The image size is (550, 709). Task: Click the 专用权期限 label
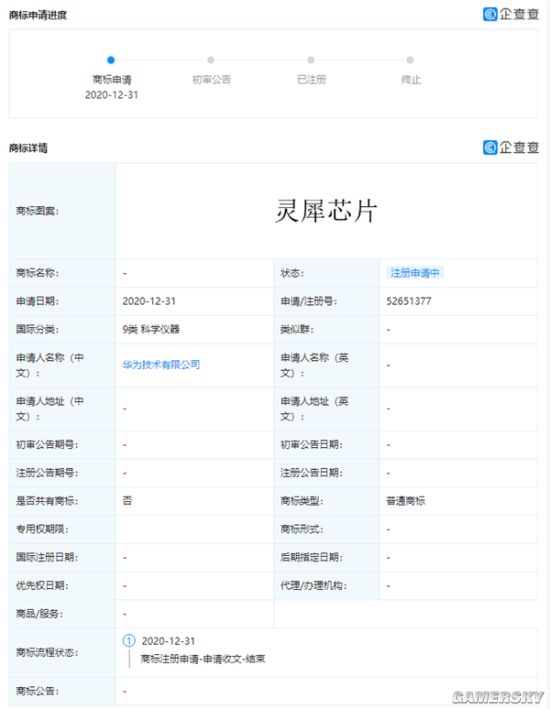pyautogui.click(x=43, y=529)
